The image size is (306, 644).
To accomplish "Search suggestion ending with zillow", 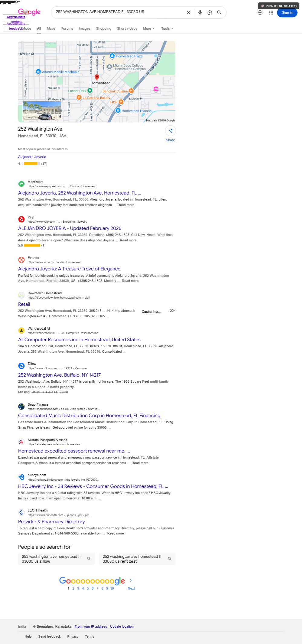I will pyautogui.click(x=57, y=559).
